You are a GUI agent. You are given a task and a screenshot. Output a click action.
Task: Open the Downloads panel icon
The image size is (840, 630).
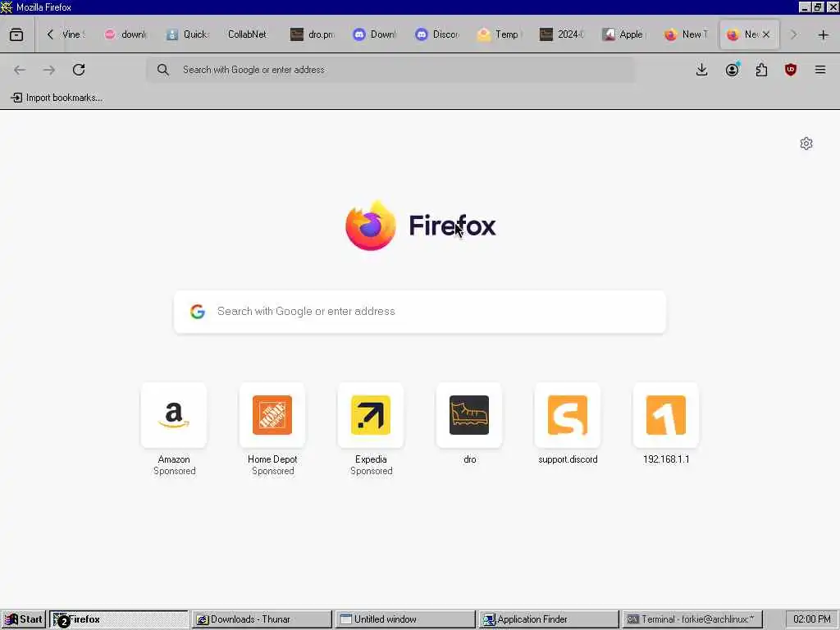(702, 70)
